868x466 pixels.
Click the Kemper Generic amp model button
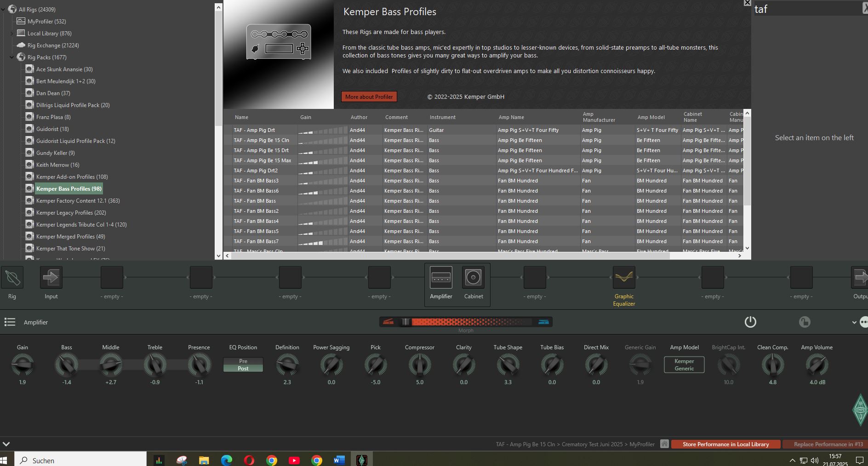tap(684, 364)
